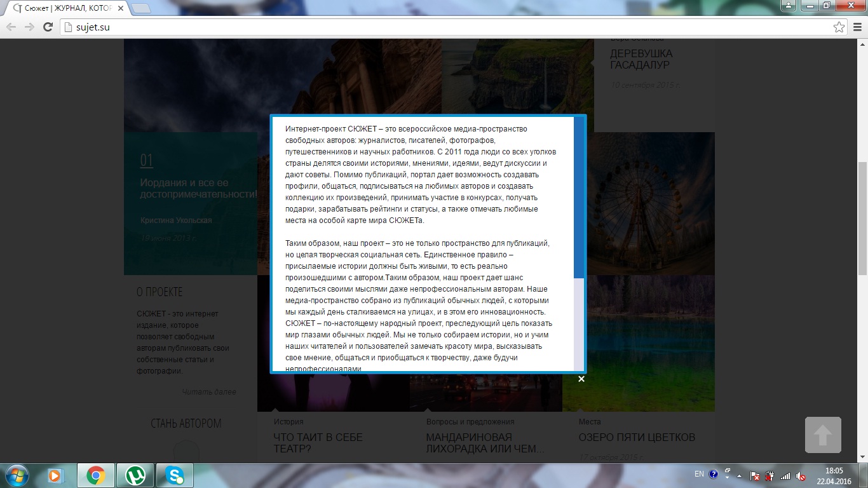Screen dimensions: 868x488
Task: Click the browser page vertical scrollbar thumb
Action: (862, 219)
